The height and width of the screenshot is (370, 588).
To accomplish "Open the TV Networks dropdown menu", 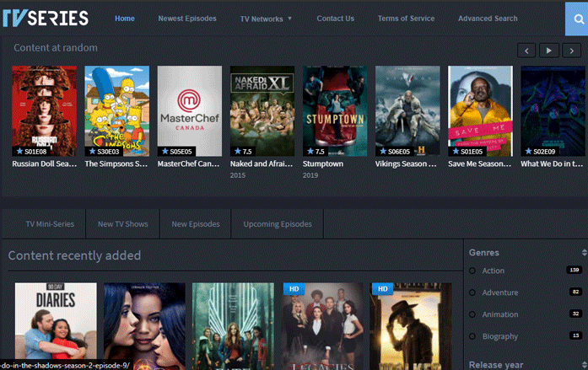I will click(x=266, y=19).
